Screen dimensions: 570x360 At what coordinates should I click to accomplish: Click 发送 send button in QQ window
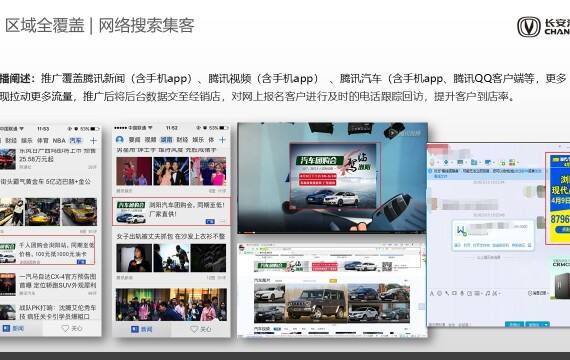[534, 324]
